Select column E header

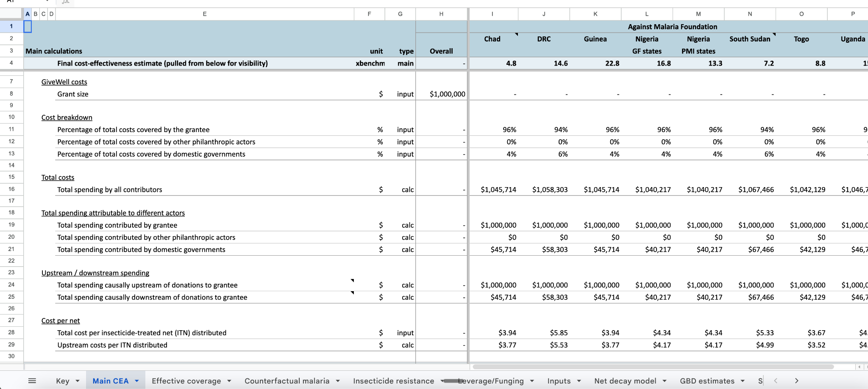pyautogui.click(x=205, y=14)
